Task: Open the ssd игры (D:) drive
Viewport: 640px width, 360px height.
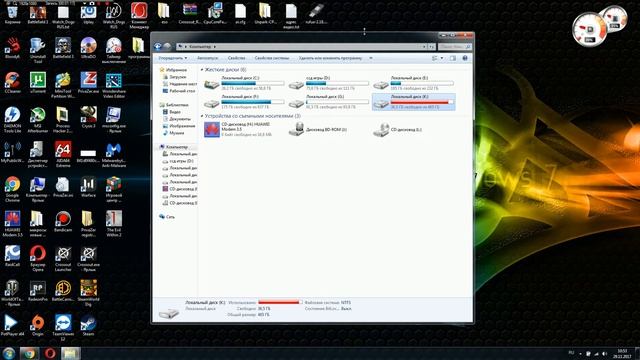Action: [x=329, y=83]
